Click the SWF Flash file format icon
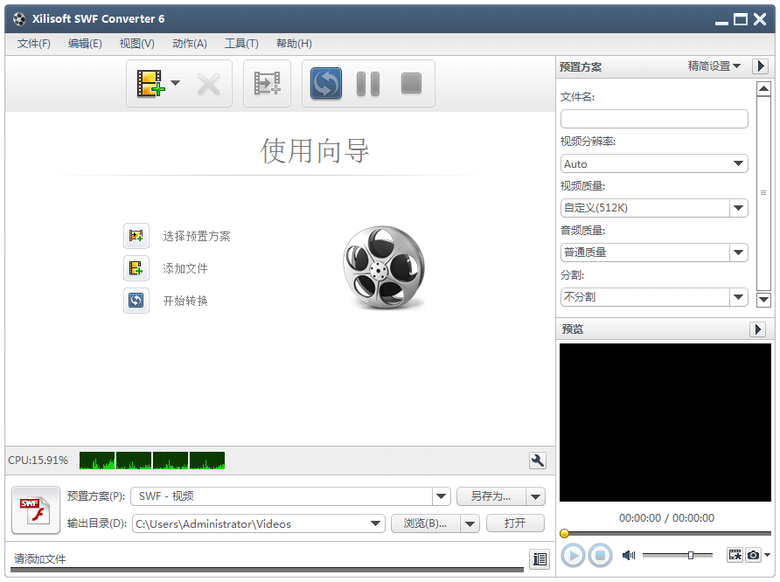Screen dimensions: 780x582 (35, 510)
